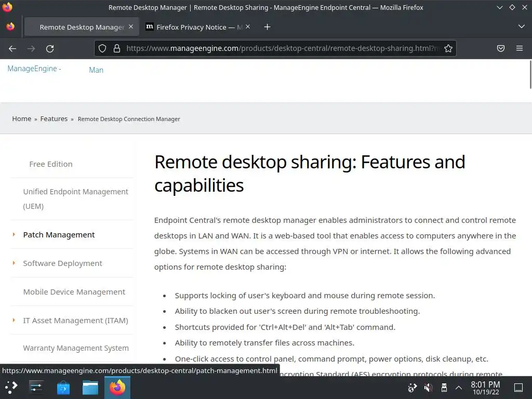Bookmark this page with the star

(448, 48)
